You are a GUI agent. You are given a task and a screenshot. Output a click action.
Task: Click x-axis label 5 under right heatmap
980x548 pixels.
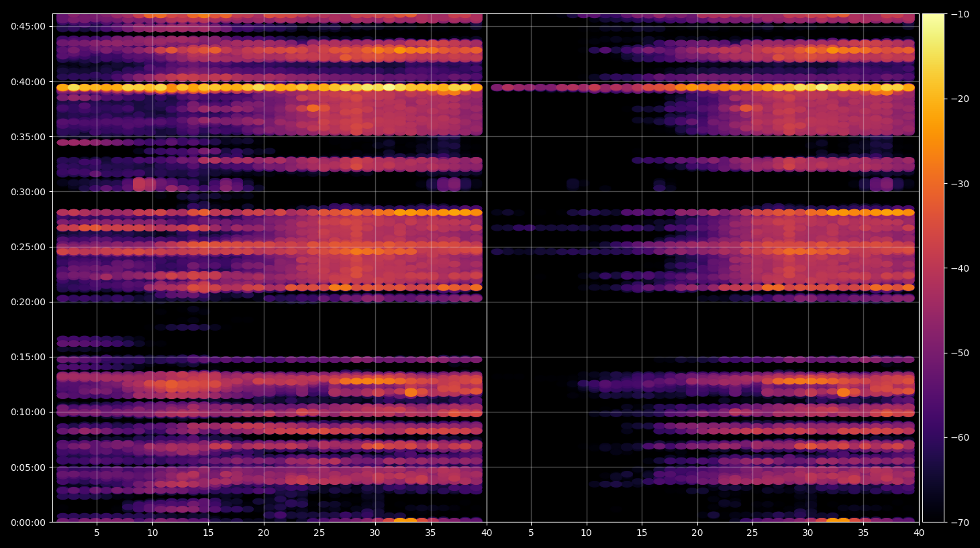tap(531, 533)
